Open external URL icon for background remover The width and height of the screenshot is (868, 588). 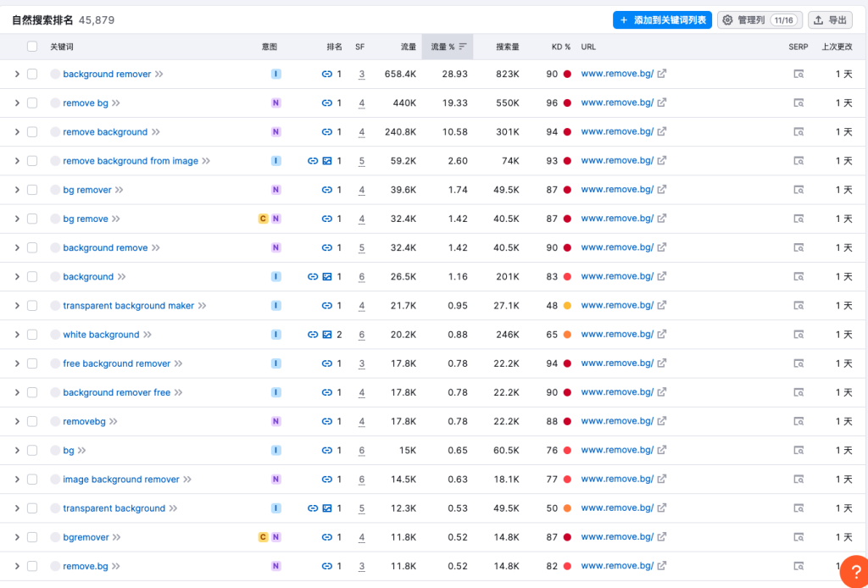[x=661, y=74]
